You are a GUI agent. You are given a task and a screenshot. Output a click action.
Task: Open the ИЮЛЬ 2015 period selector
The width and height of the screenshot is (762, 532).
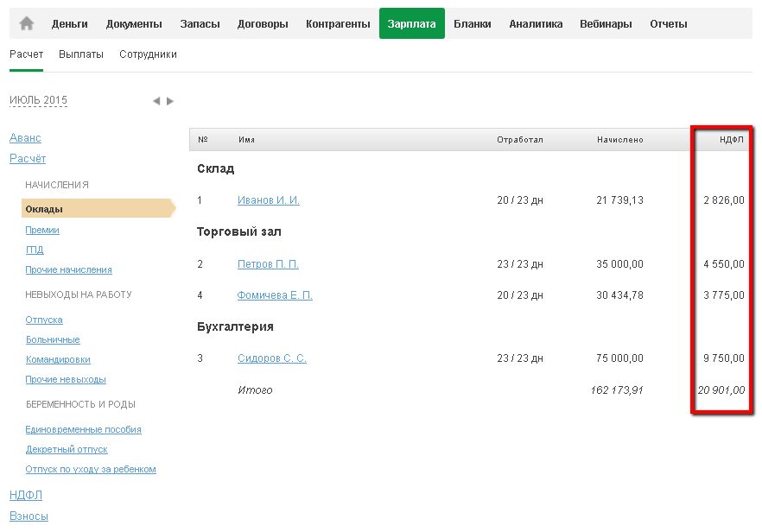(x=38, y=101)
